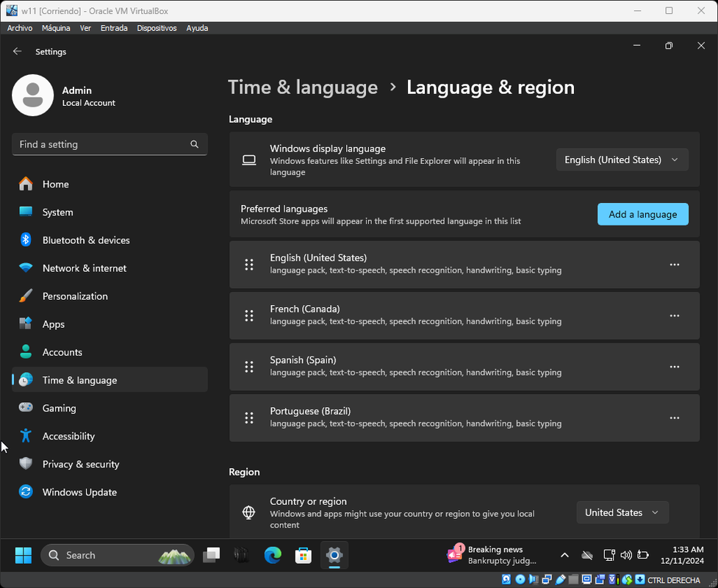Open the Apps settings category

[110, 323]
